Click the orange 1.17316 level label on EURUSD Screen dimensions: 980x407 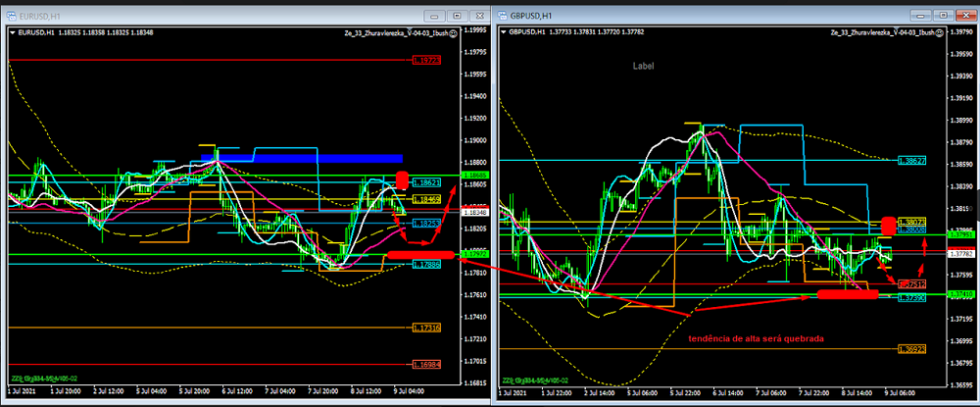pyautogui.click(x=426, y=327)
